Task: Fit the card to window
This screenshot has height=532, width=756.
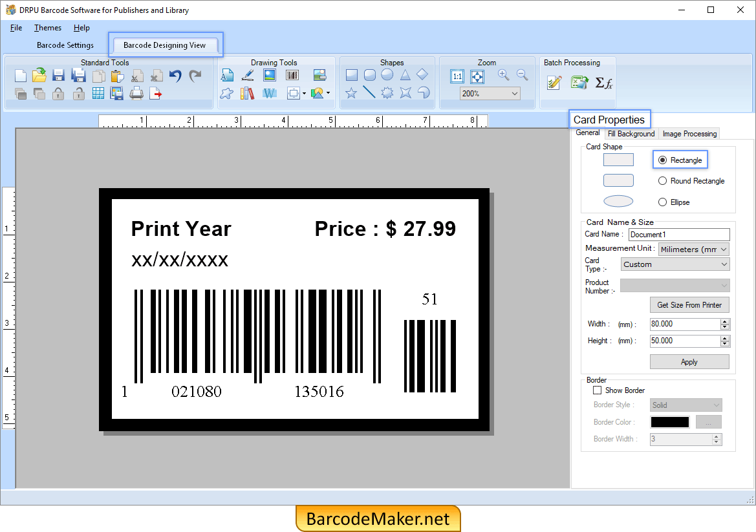Action: point(477,76)
